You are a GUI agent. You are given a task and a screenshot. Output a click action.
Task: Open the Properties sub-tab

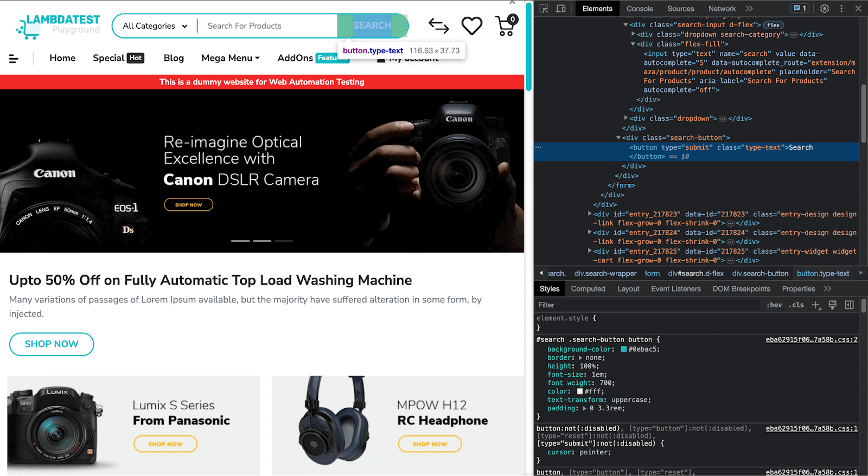tap(799, 289)
